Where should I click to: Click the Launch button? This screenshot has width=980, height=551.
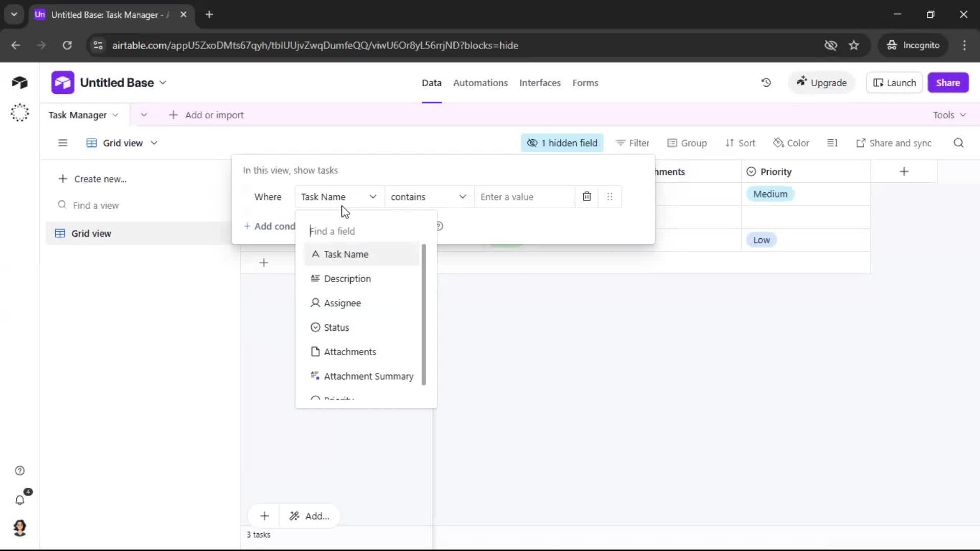tap(894, 83)
